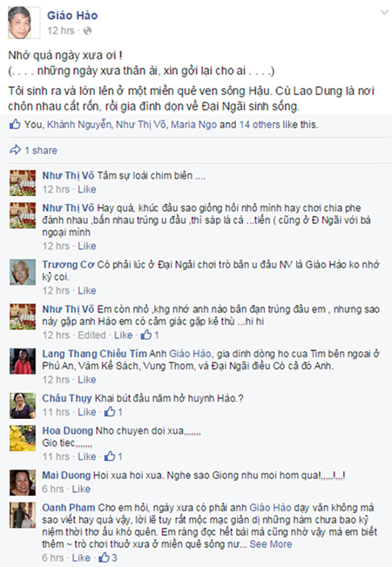Click the thumbs-up icon beside likes list

coord(15,125)
